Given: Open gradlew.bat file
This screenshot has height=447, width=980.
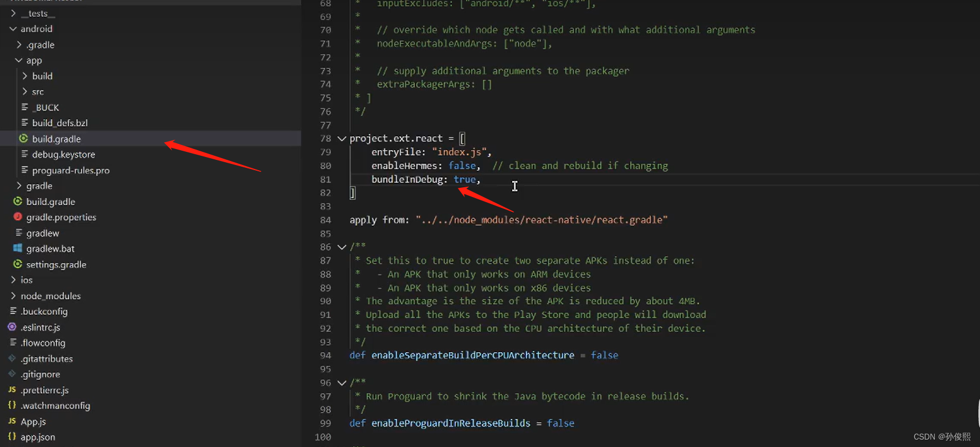Looking at the screenshot, I should pyautogui.click(x=50, y=248).
